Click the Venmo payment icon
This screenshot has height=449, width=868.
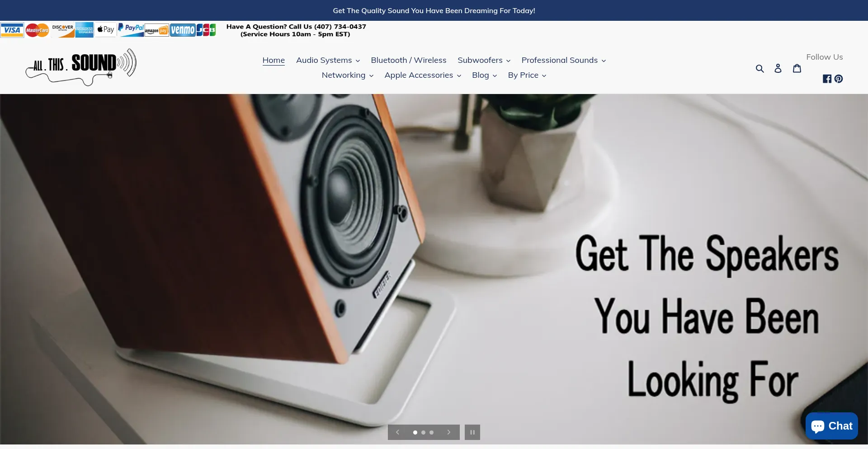(183, 29)
